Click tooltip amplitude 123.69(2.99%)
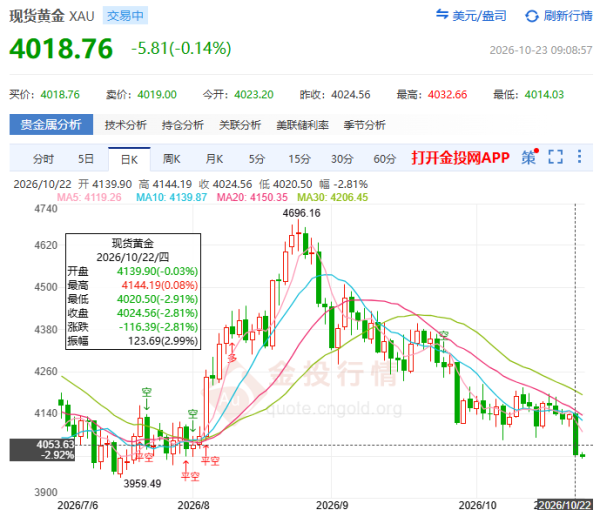Image resolution: width=600 pixels, height=510 pixels. click(x=163, y=341)
